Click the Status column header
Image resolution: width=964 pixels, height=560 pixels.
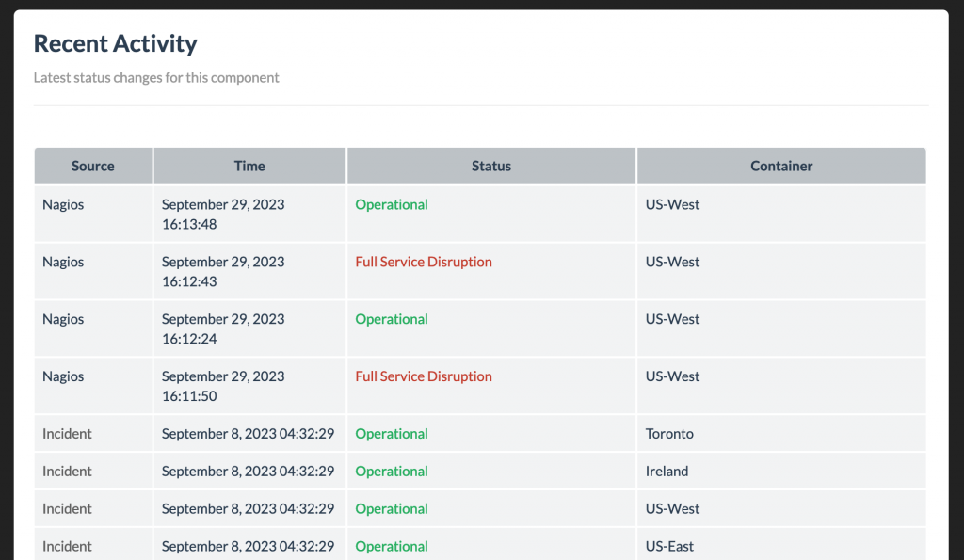click(x=490, y=166)
